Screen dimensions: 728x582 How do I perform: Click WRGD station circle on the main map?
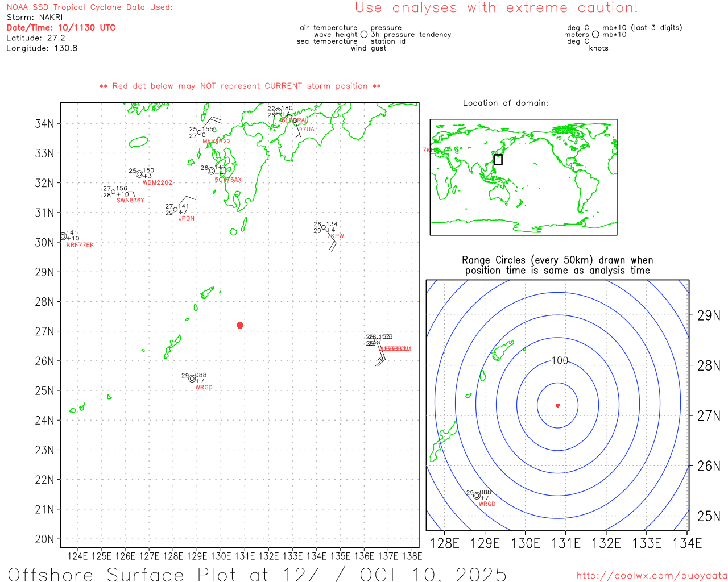192,379
